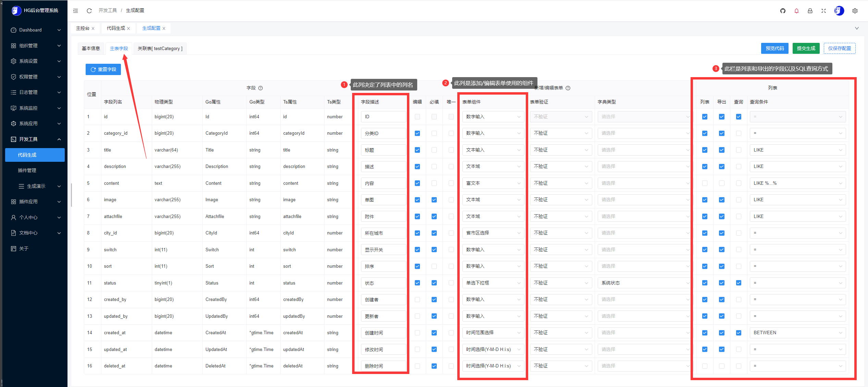Click the 预览代码 button

coord(774,48)
